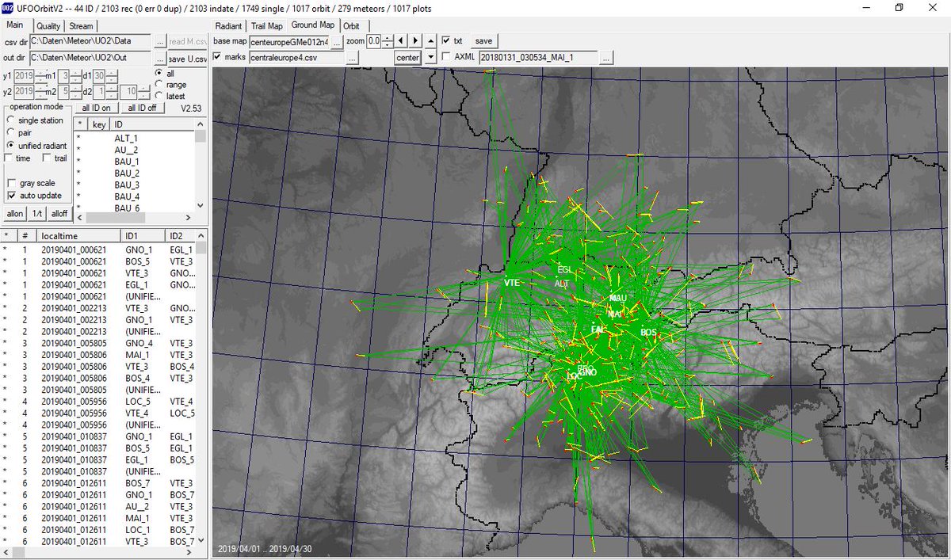Enable the AXML checkbox
Viewport: 951px width, 560px height.
click(x=446, y=57)
